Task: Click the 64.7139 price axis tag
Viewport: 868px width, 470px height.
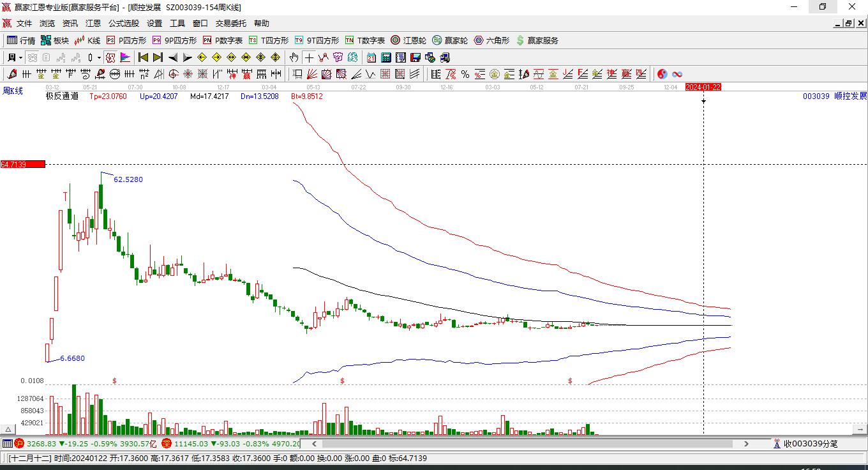Action: tap(23, 165)
